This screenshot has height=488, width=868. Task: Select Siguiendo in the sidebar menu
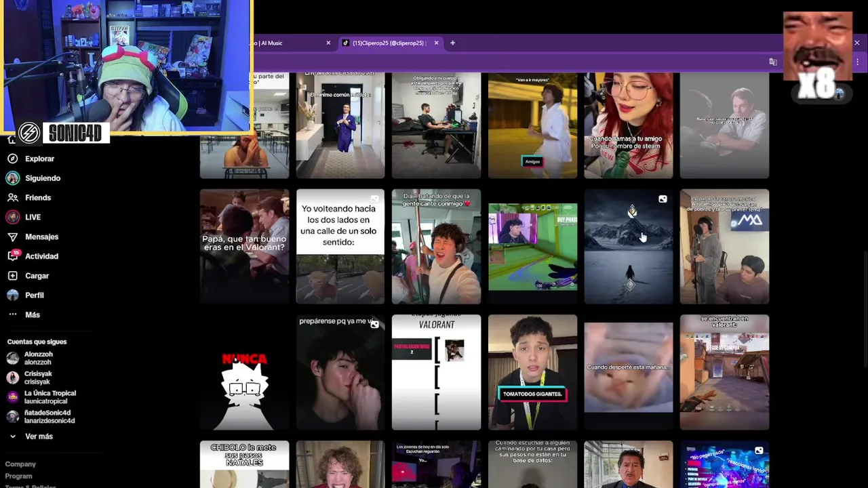tap(43, 178)
